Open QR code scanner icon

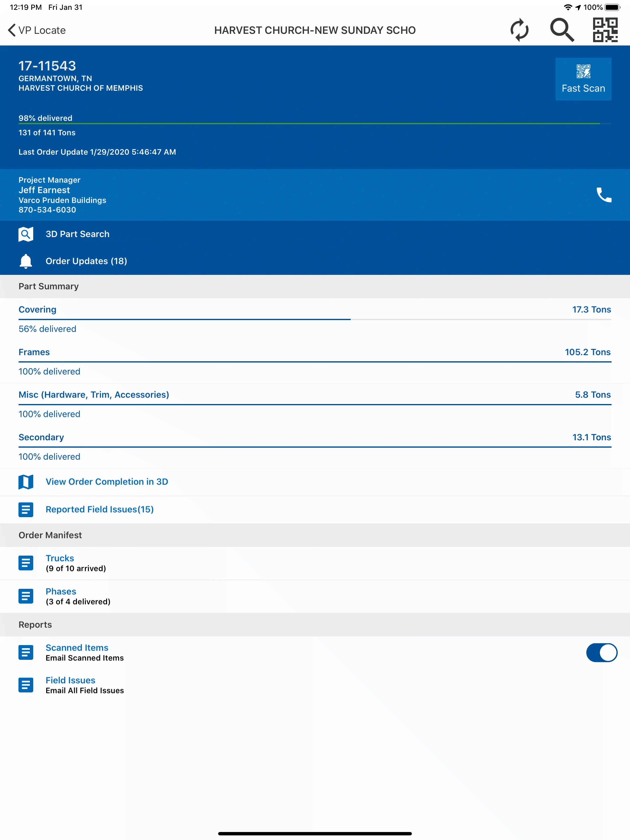(x=605, y=30)
